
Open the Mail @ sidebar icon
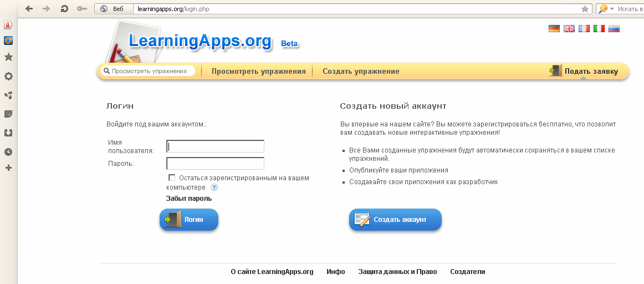tap(8, 40)
